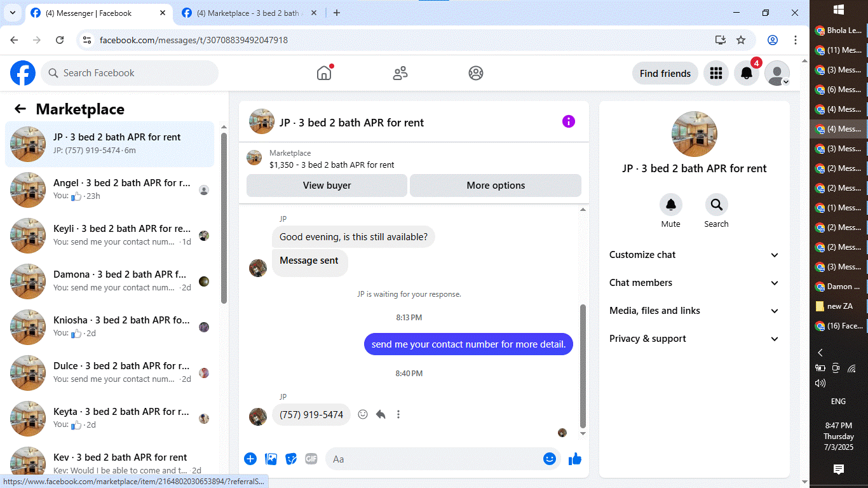868x488 pixels.
Task: View site information icon in address bar
Action: [88, 40]
